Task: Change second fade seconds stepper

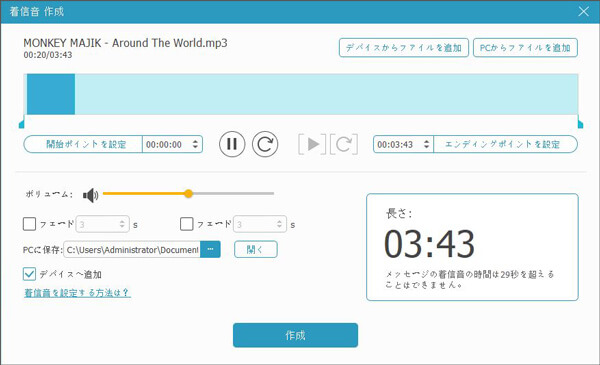Action: tap(279, 224)
